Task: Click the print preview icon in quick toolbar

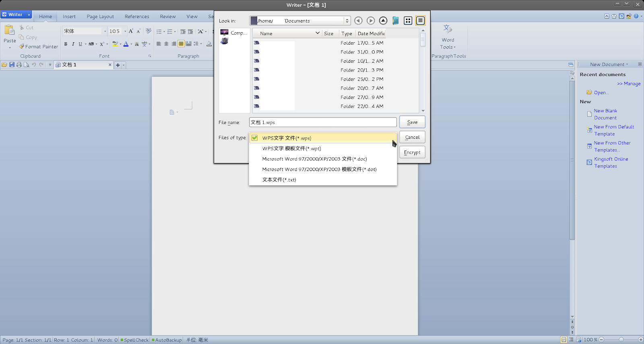Action: coord(26,65)
